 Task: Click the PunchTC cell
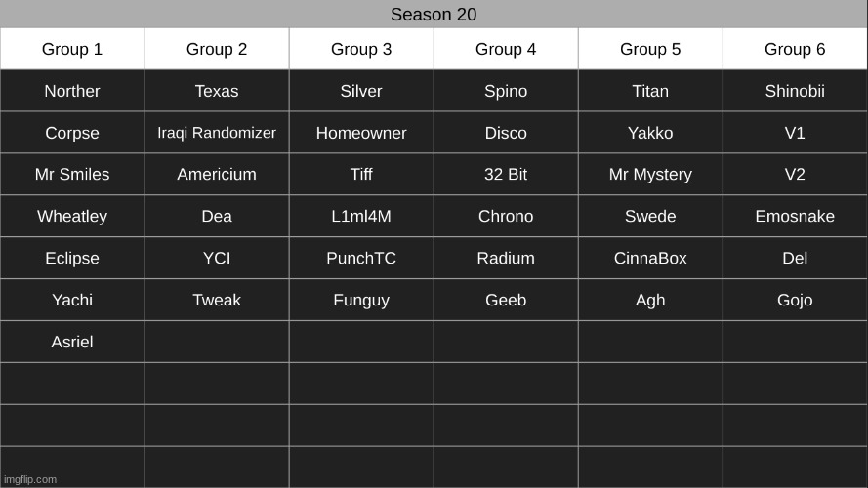point(361,259)
